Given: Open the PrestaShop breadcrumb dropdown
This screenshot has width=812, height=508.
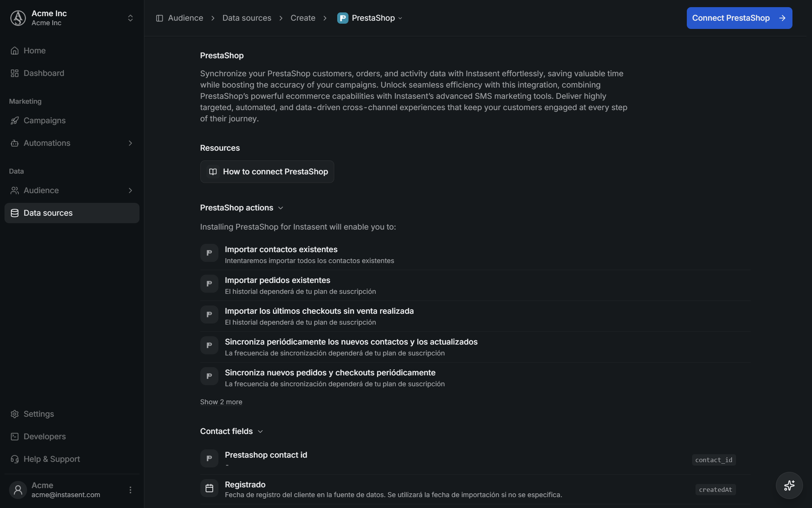Looking at the screenshot, I should pos(400,18).
